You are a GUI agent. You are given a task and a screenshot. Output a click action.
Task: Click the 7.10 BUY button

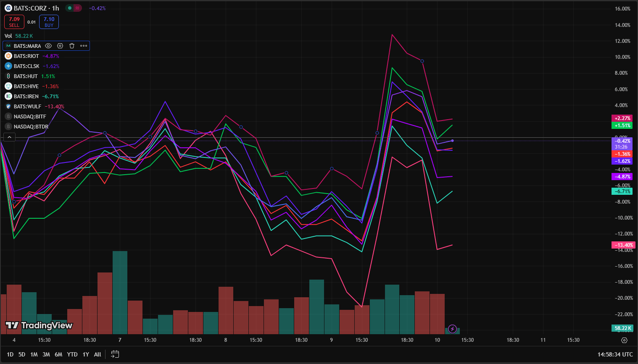pyautogui.click(x=49, y=22)
